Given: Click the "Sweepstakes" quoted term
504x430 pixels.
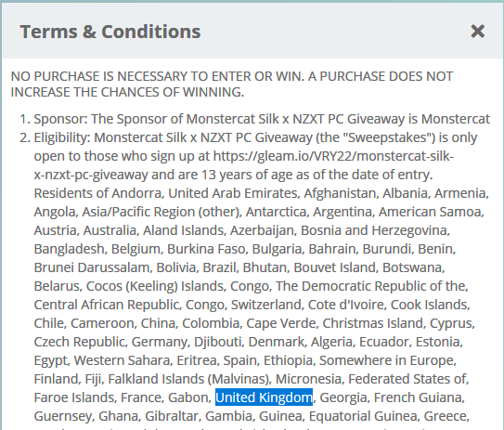Looking at the screenshot, I should 389,137.
